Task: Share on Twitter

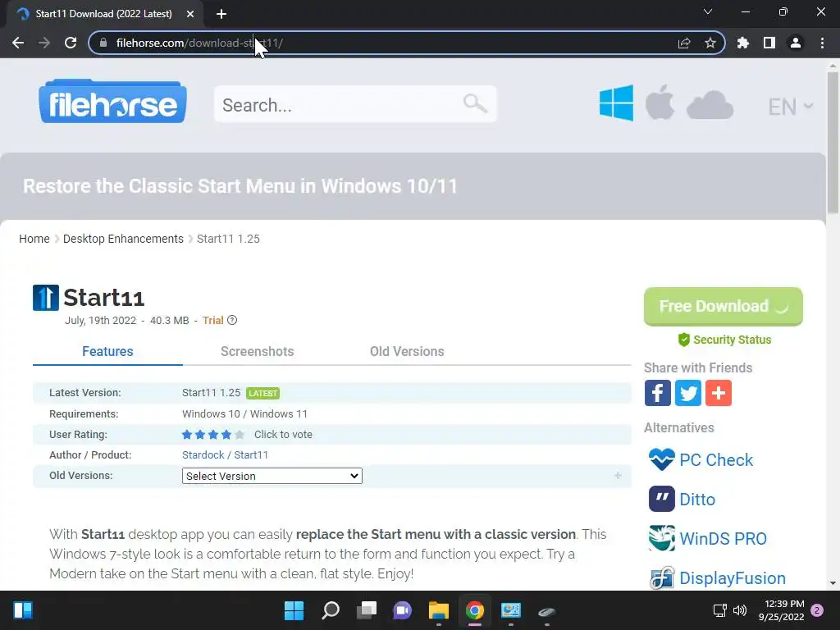Action: click(688, 393)
